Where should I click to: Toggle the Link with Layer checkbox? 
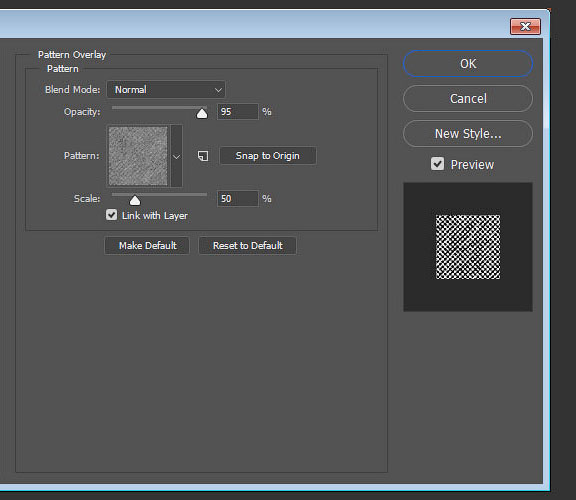112,215
